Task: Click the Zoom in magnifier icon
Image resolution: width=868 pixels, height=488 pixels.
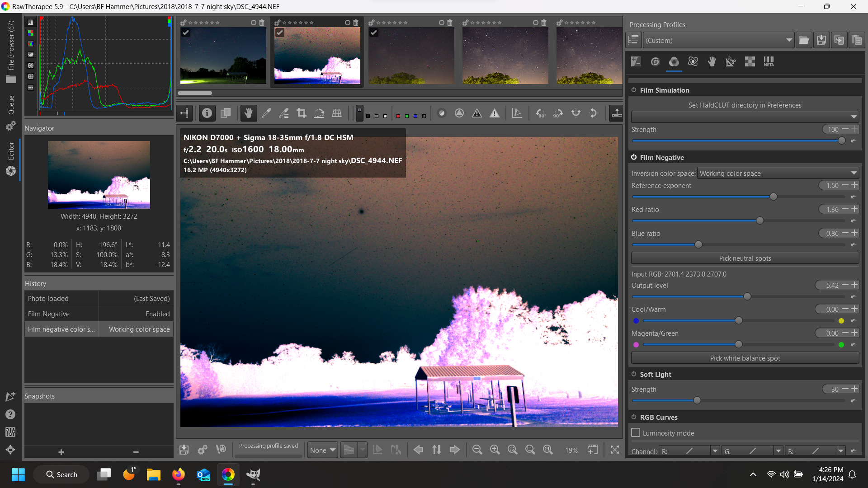Action: pos(495,450)
